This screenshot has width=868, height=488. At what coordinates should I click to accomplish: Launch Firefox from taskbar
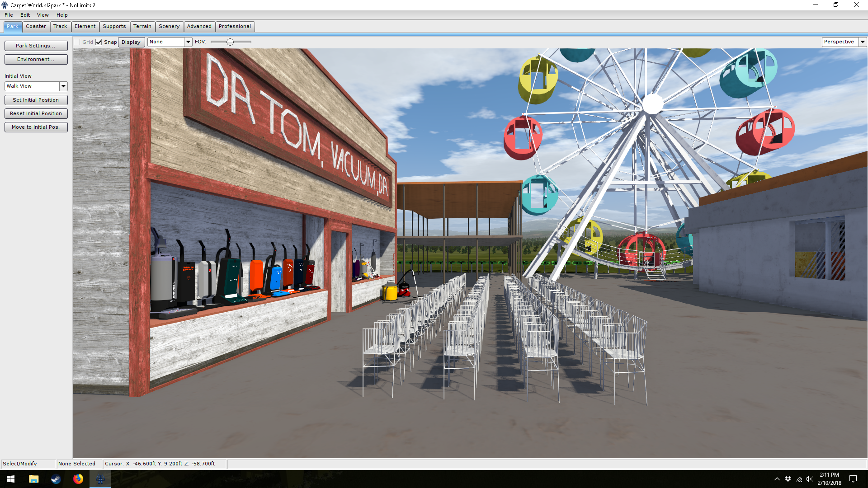[78, 479]
